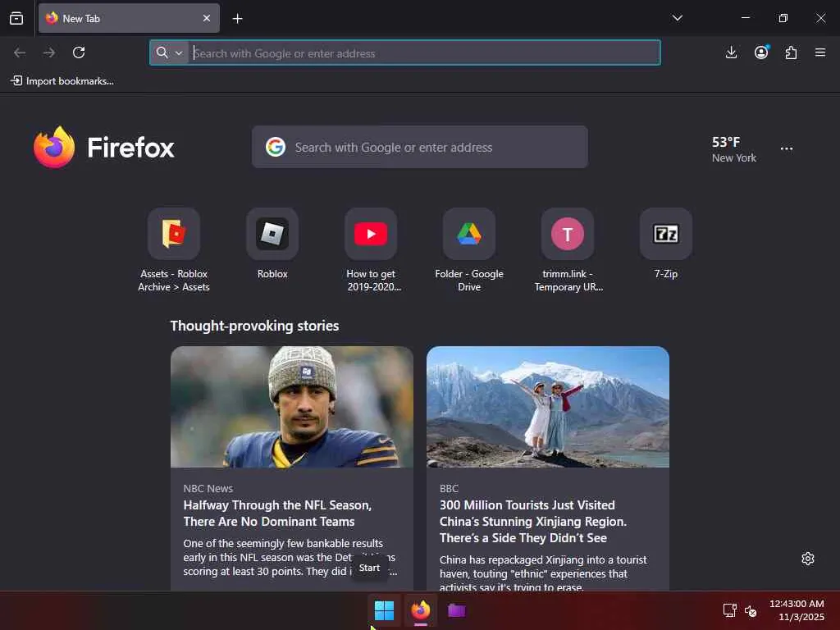Open the Folder - Google Drive shortcut
The image size is (840, 630).
point(469,250)
